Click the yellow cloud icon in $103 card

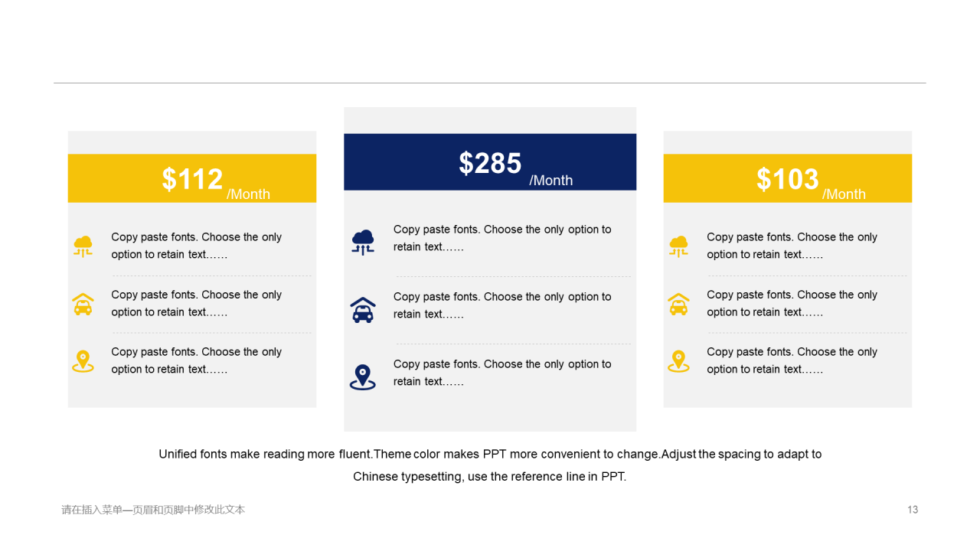678,246
